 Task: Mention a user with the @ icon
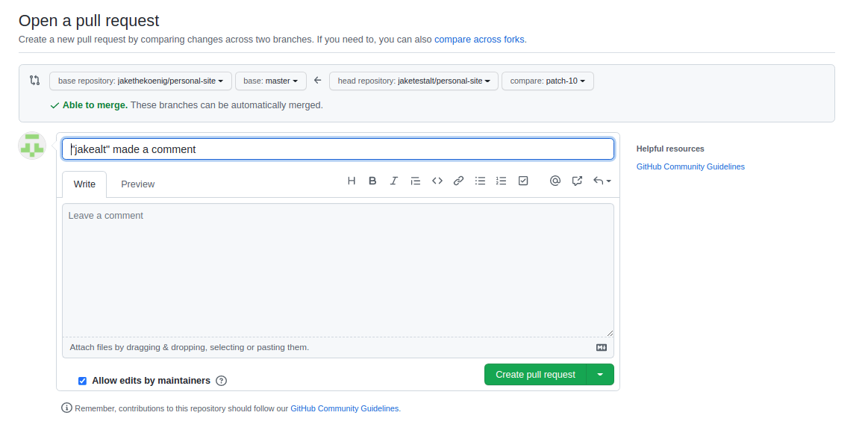tap(555, 181)
